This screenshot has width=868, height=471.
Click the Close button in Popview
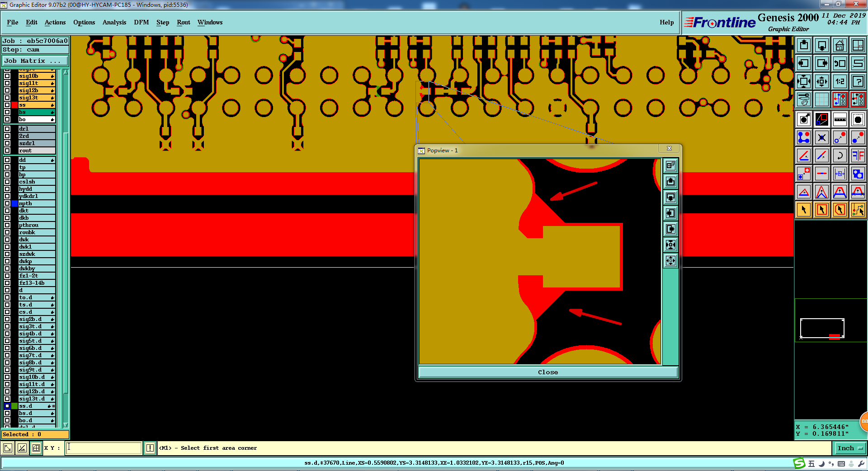(548, 372)
